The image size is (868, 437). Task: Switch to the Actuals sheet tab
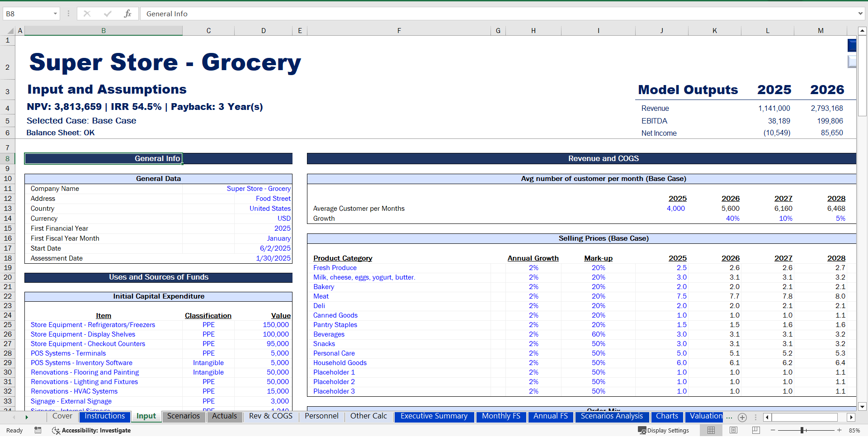225,416
